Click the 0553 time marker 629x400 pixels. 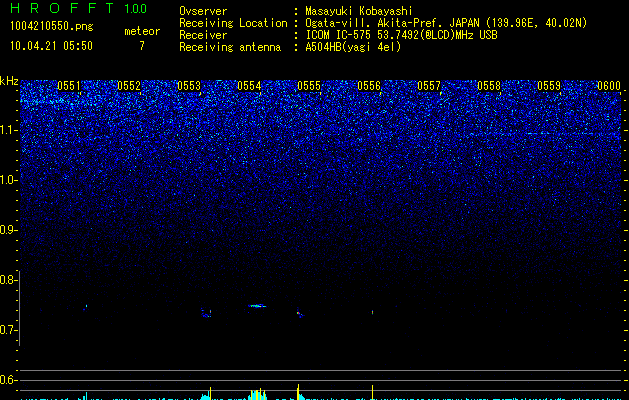[189, 86]
